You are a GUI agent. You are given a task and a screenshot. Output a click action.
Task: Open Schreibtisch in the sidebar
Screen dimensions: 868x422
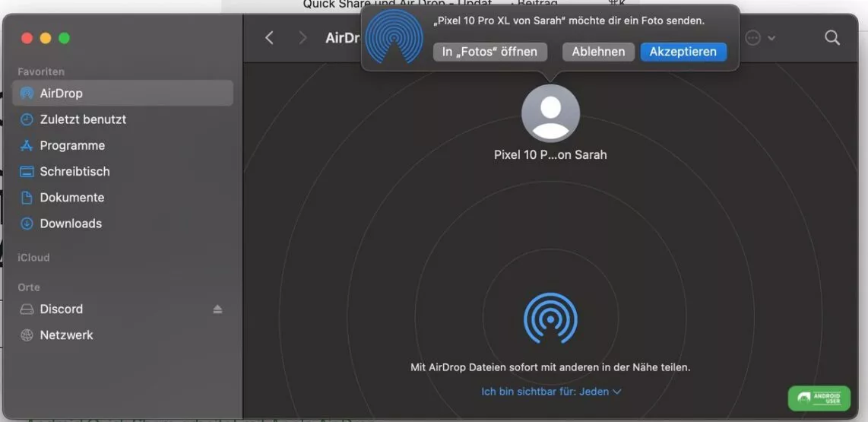click(122, 171)
